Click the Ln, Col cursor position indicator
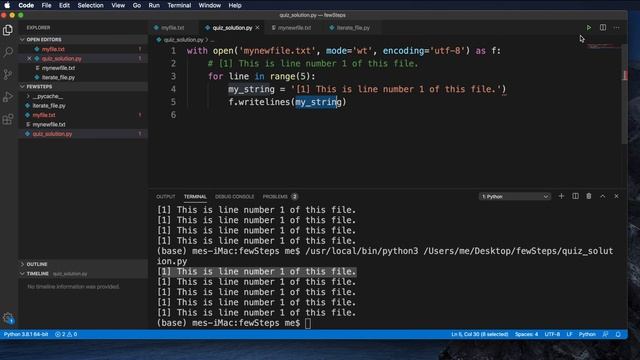640x360 pixels. (x=480, y=334)
